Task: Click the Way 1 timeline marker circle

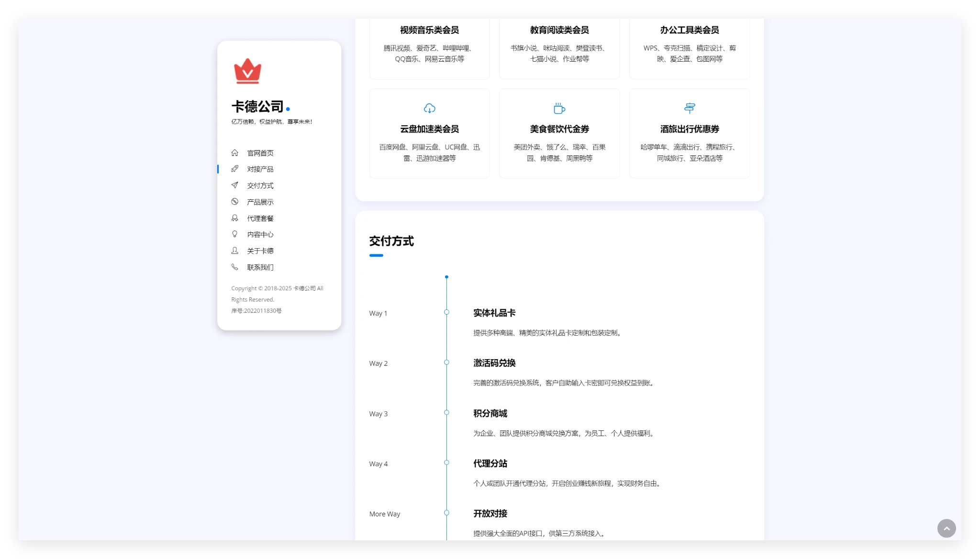Action: (x=446, y=312)
